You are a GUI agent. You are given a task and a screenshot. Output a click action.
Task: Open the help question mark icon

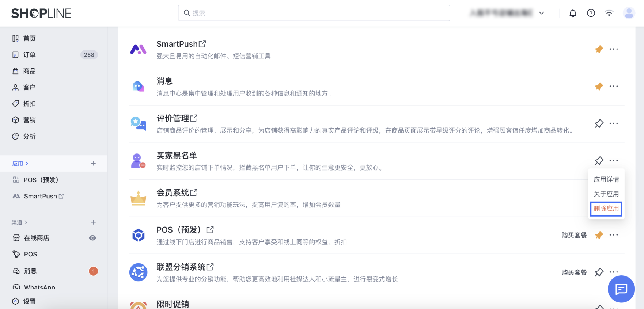tap(591, 13)
